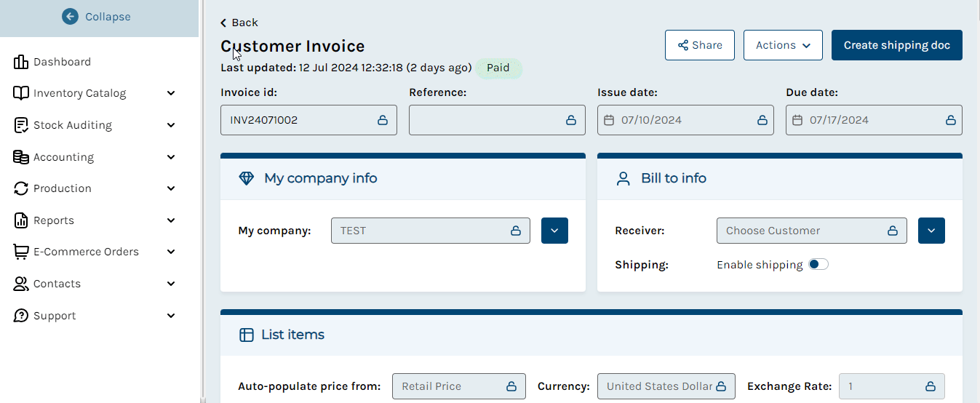The image size is (980, 403).
Task: Click the Accounting coins icon
Action: [21, 157]
